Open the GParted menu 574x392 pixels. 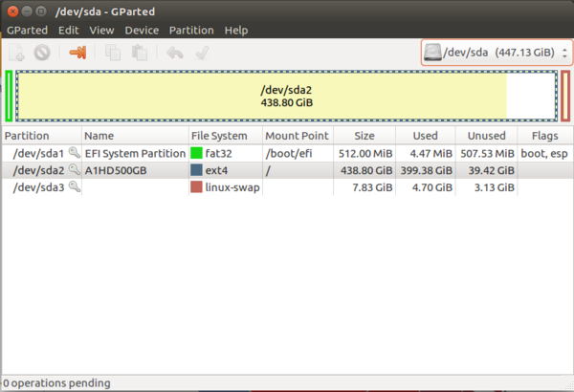27,30
